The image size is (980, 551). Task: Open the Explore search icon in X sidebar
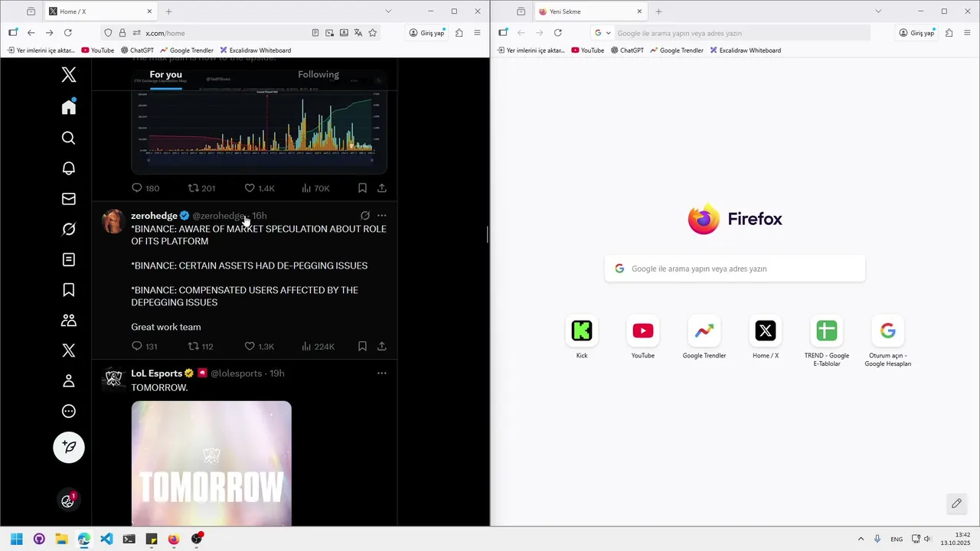point(69,138)
